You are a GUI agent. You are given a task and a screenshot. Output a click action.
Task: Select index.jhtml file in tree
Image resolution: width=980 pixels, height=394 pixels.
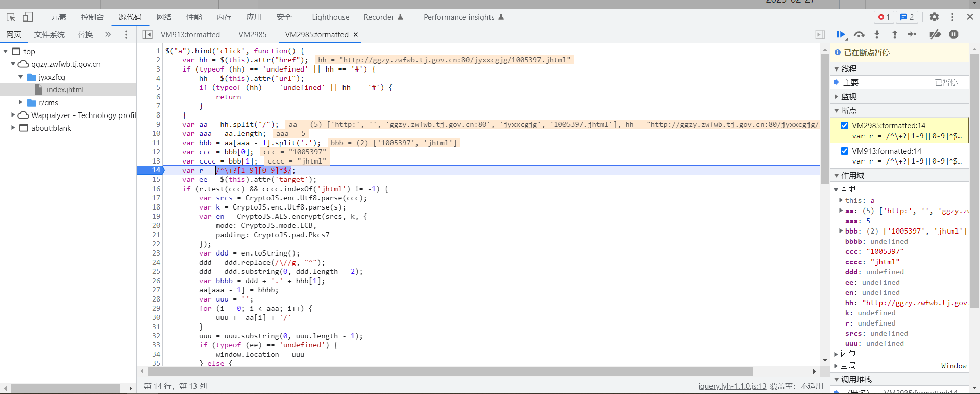pos(65,90)
